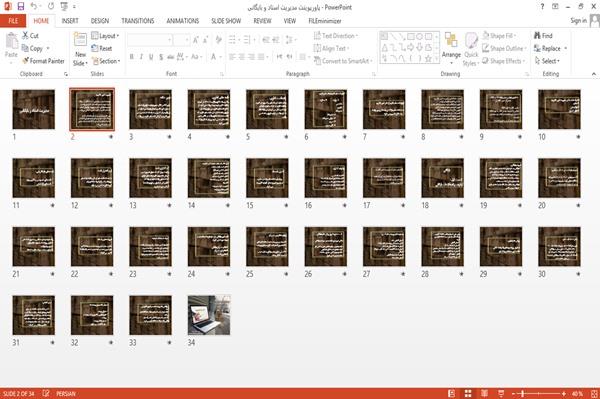The height and width of the screenshot is (399, 600).
Task: Click the Shape Outline icon
Action: (x=486, y=48)
